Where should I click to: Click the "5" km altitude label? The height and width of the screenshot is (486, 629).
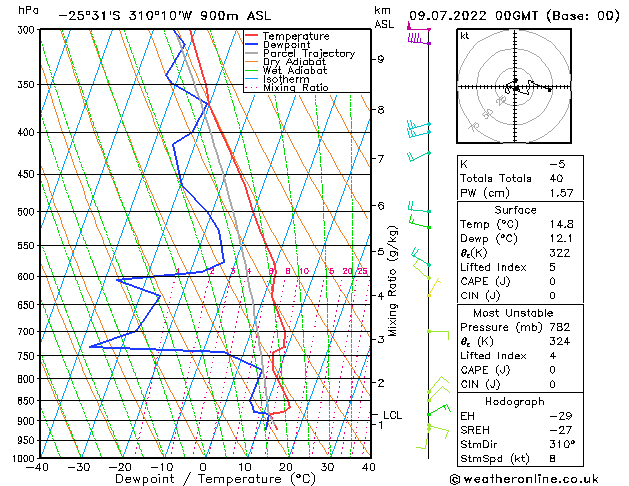click(380, 252)
